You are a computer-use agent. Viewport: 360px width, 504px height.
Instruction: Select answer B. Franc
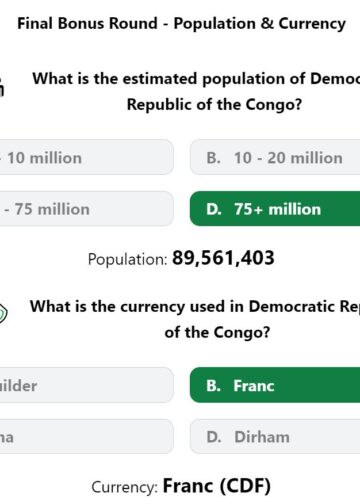(x=275, y=385)
